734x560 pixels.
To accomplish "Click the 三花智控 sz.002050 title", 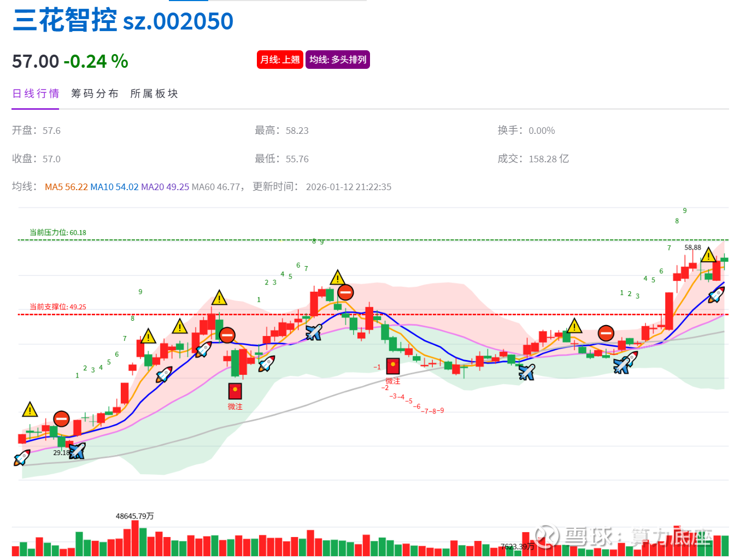I will 123,21.
